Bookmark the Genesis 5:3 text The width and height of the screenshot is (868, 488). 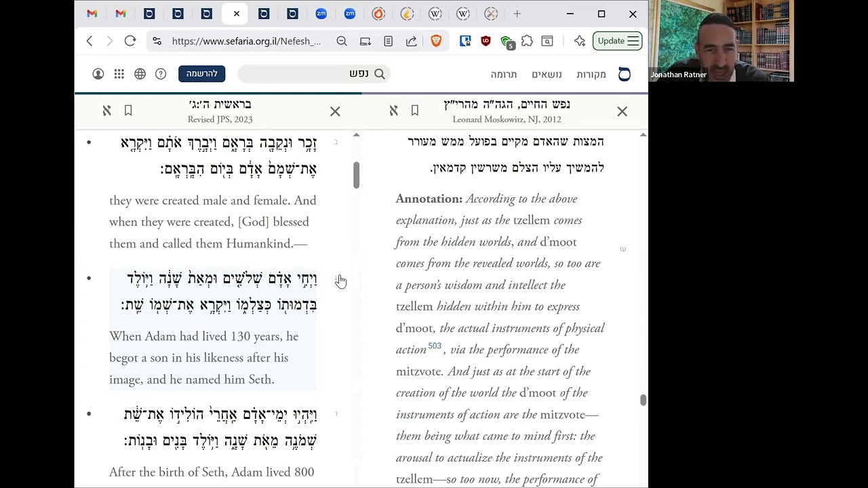pyautogui.click(x=128, y=110)
